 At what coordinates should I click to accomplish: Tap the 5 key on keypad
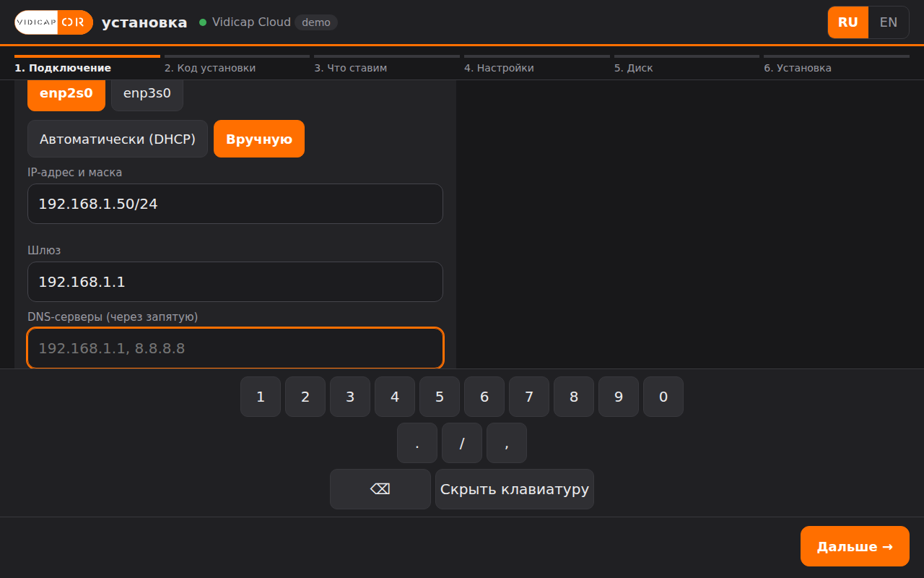pos(440,397)
